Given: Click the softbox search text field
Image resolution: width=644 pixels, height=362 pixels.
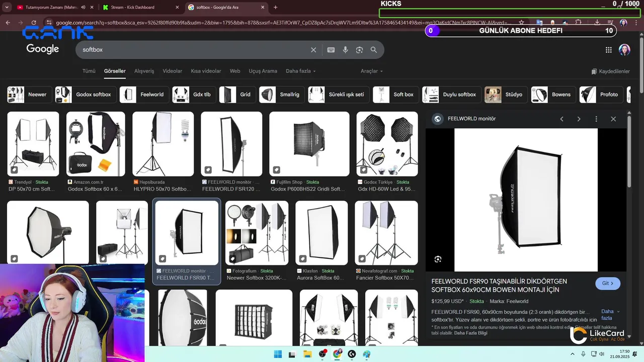Looking at the screenshot, I should tap(194, 50).
